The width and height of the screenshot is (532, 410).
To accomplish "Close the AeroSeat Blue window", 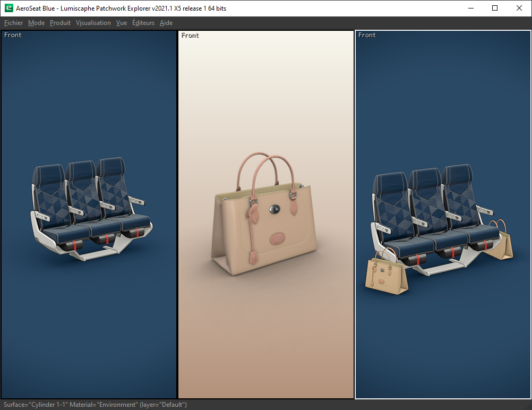I will point(519,8).
